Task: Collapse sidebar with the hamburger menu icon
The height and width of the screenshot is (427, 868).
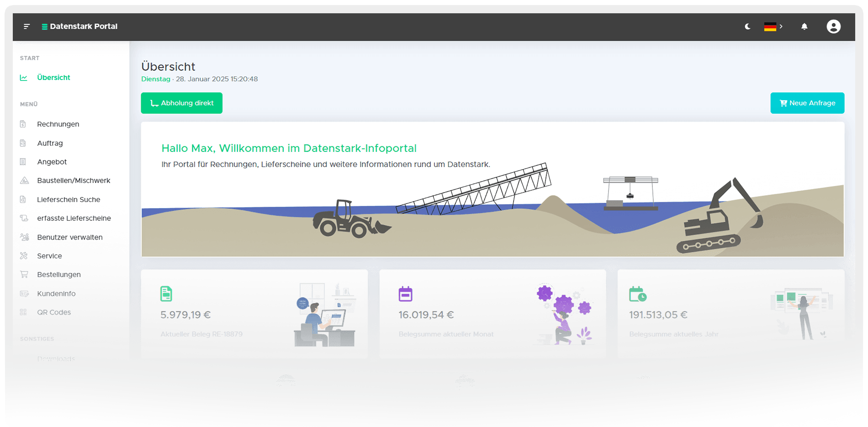Action: [26, 27]
